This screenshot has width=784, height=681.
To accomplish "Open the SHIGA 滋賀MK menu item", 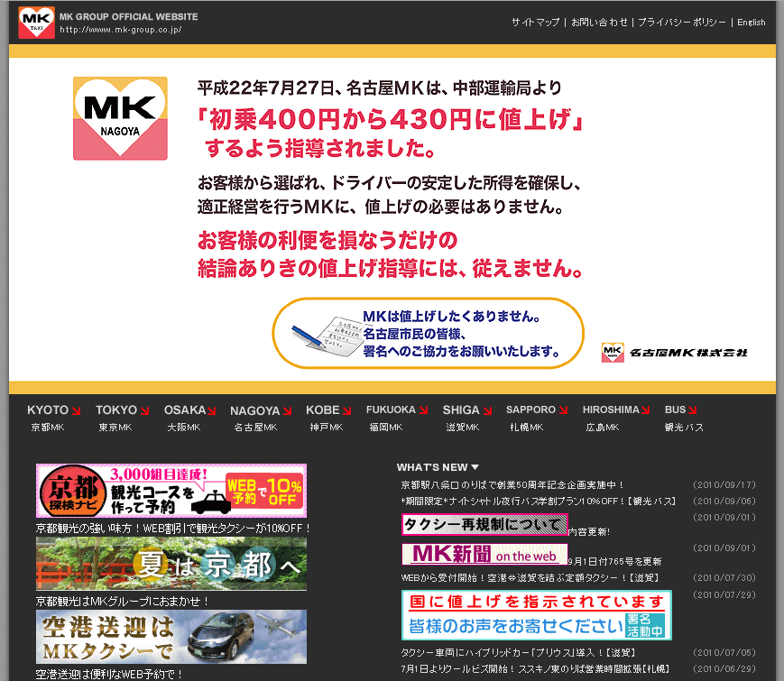I will 467,418.
